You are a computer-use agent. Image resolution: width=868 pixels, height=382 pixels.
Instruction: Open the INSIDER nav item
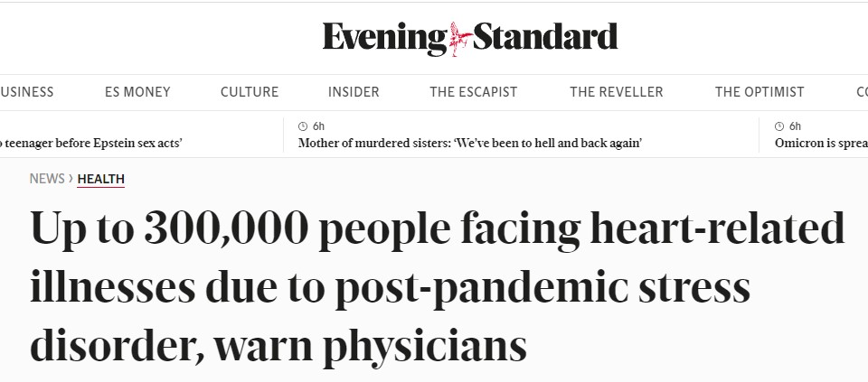pos(354,92)
